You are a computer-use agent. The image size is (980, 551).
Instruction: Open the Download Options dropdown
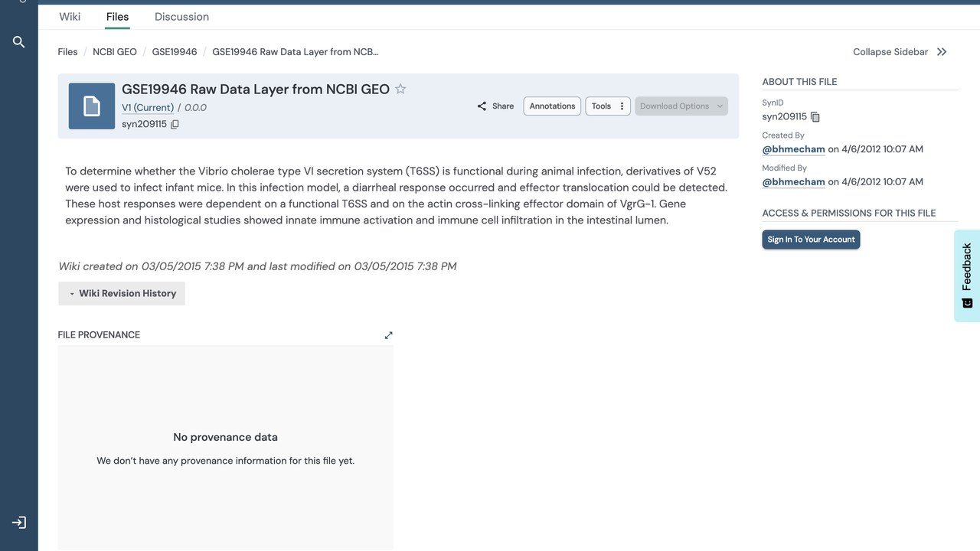point(681,106)
